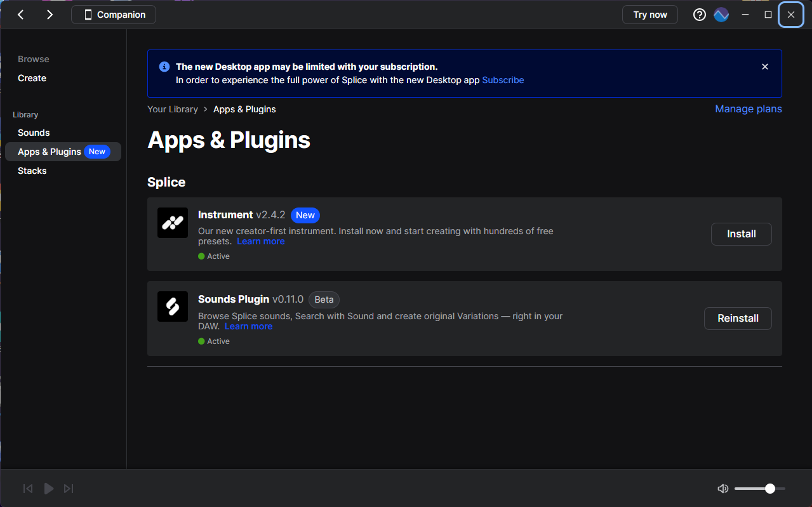Skip to the next track
The height and width of the screenshot is (507, 812).
(69, 489)
